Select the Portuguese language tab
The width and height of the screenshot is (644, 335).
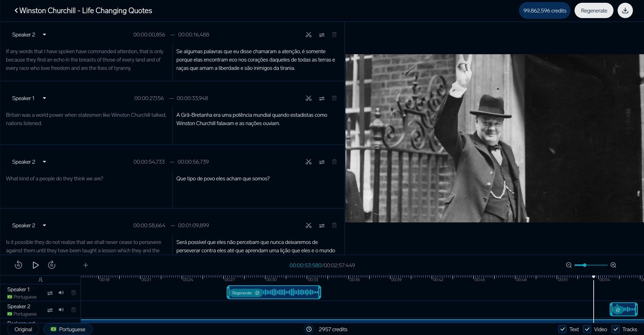pyautogui.click(x=68, y=329)
